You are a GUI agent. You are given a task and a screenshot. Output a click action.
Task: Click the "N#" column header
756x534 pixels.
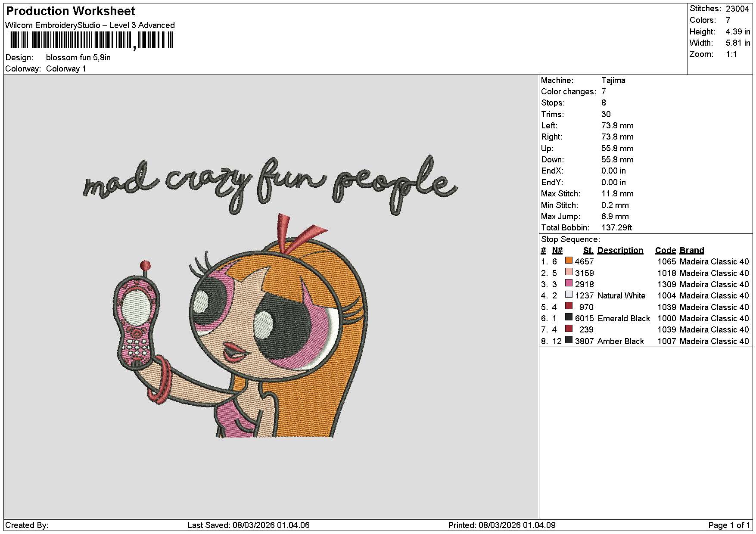[557, 251]
